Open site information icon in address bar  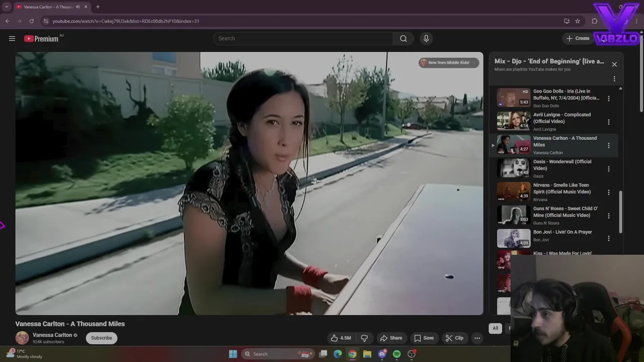point(46,21)
